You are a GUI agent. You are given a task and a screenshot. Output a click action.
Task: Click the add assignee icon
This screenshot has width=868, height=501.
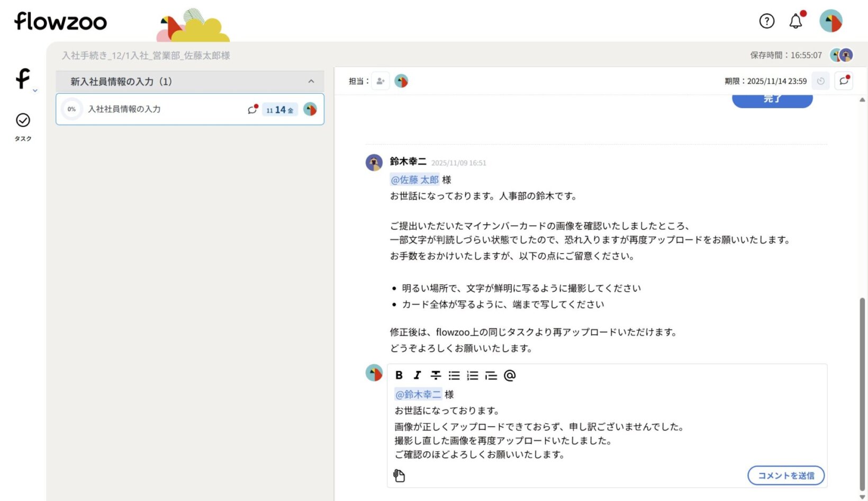click(380, 81)
